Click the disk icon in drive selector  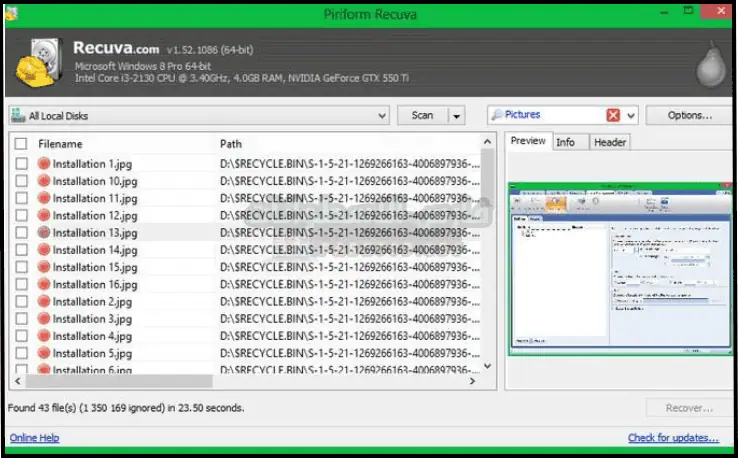coord(19,116)
